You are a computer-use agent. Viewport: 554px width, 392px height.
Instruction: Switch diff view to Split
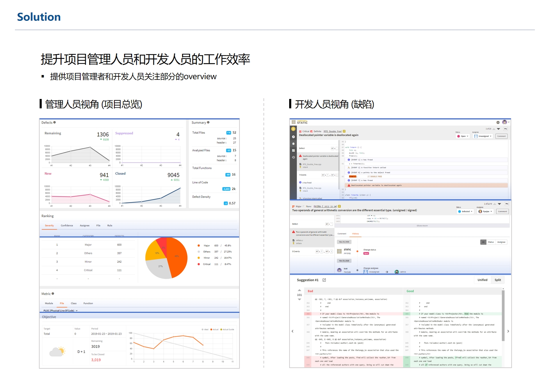[x=498, y=280]
